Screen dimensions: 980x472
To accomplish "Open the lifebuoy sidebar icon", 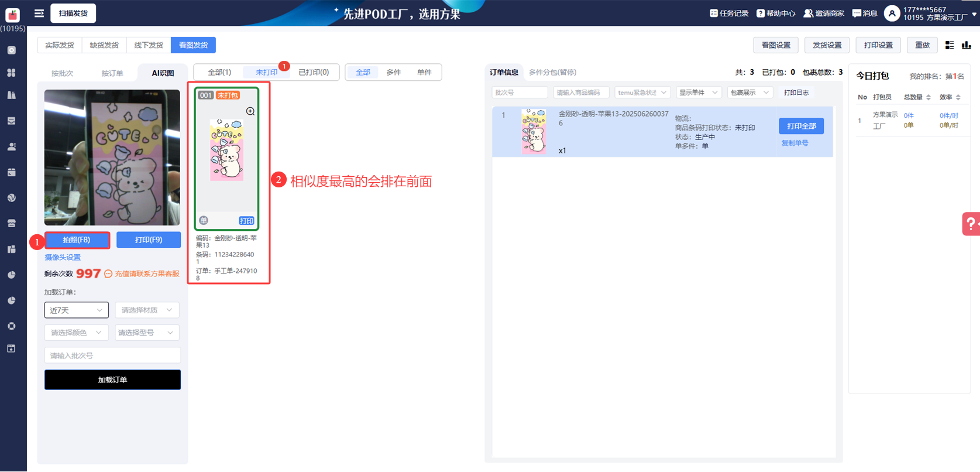I will [x=12, y=326].
